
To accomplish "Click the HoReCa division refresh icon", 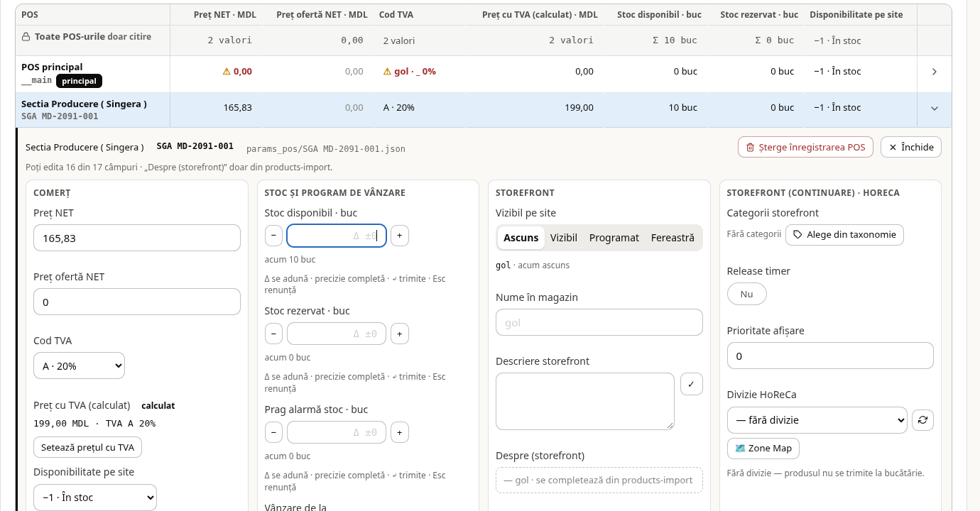I will pos(922,419).
